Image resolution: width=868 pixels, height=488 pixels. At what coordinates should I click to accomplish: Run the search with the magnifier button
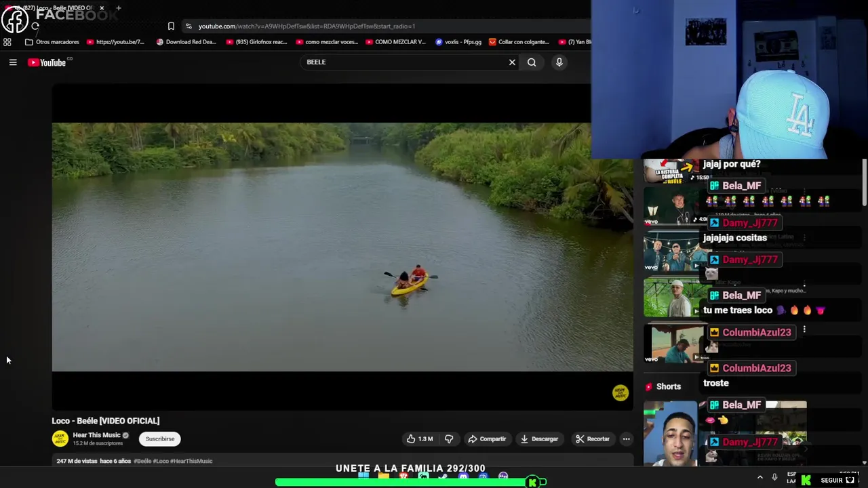click(x=532, y=62)
